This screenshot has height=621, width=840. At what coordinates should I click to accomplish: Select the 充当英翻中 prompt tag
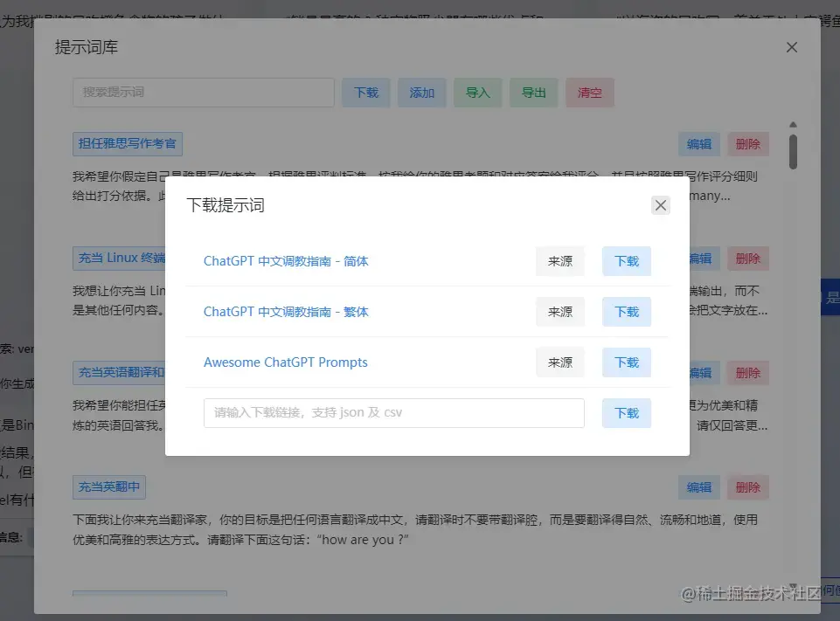click(x=109, y=487)
